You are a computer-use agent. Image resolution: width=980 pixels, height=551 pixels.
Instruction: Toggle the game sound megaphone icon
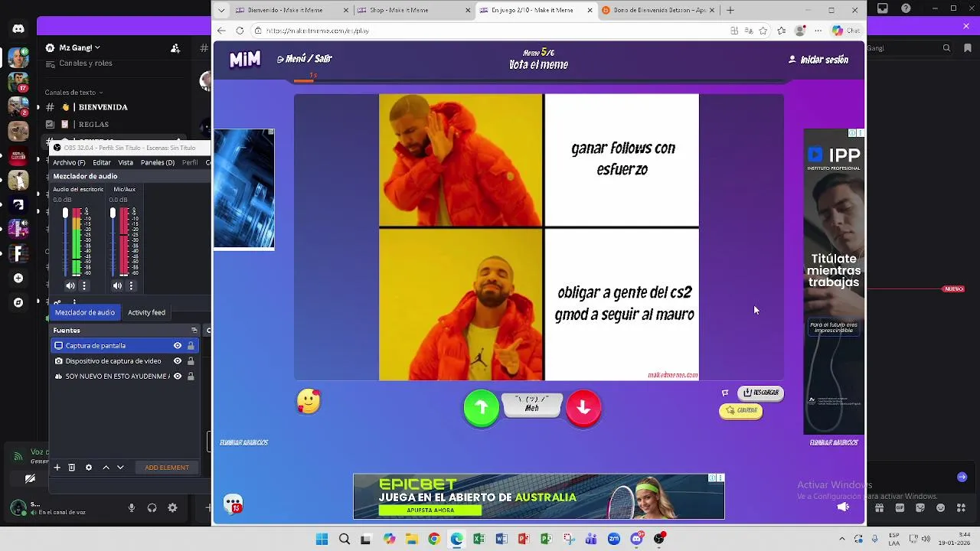click(x=843, y=507)
